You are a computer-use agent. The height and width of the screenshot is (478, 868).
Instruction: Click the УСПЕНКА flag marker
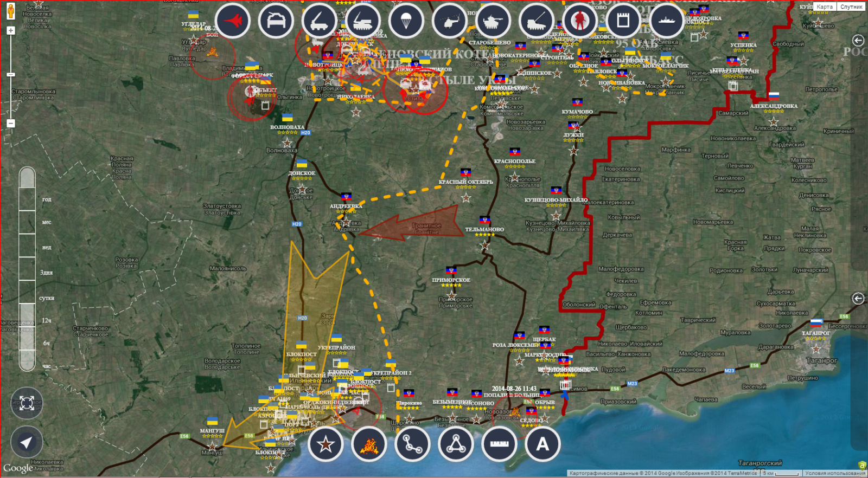tap(743, 36)
